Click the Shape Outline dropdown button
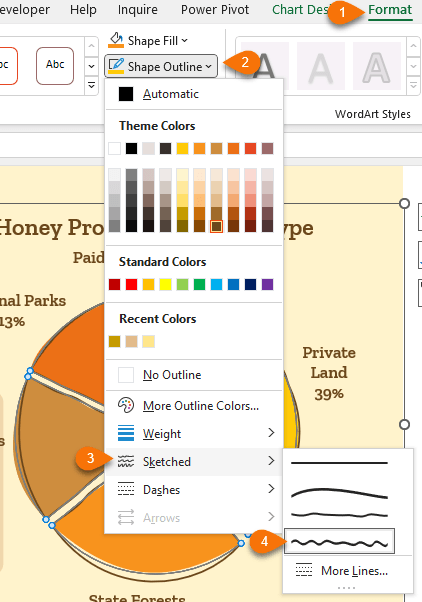This screenshot has width=422, height=602. pos(161,66)
